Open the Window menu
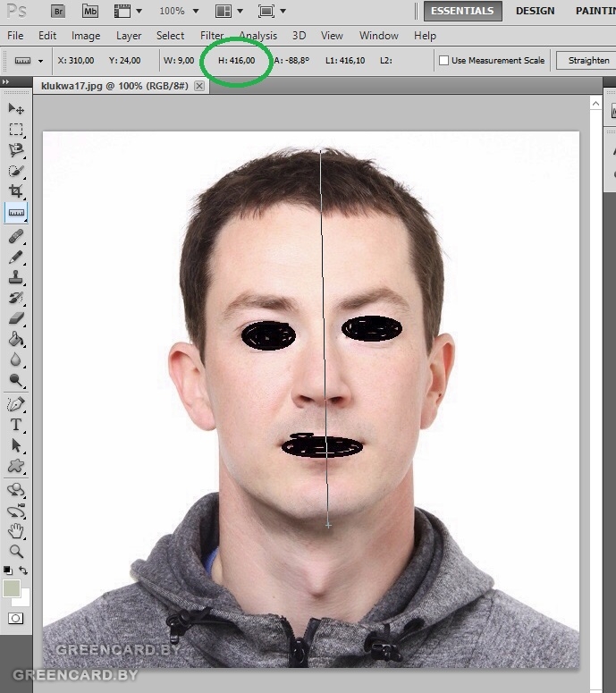The image size is (616, 693). coord(379,36)
